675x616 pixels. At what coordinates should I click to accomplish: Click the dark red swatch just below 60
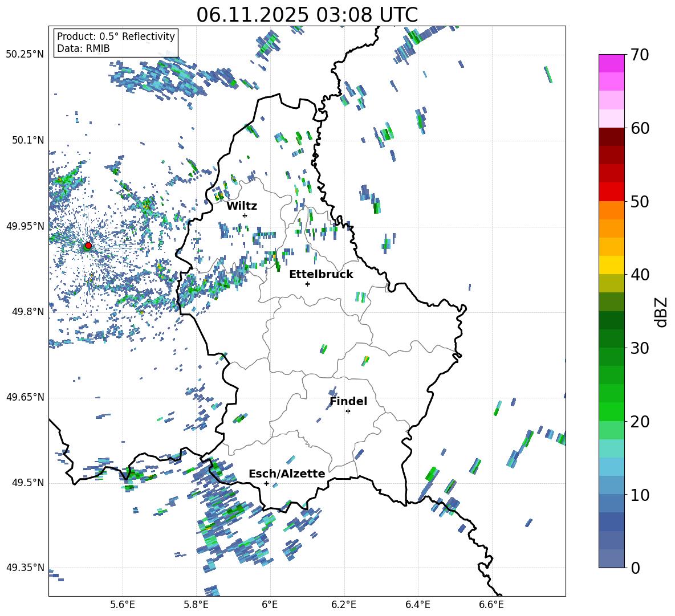(612, 137)
